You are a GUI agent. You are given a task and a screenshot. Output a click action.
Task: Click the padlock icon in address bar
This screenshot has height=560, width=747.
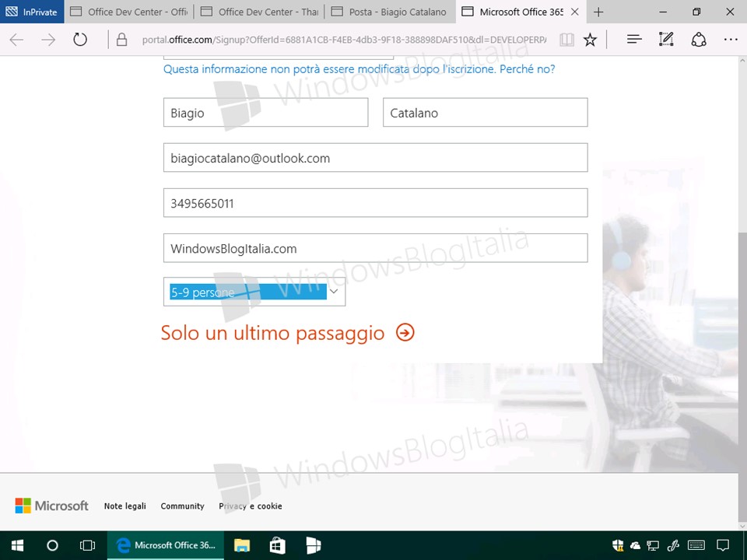[121, 40]
